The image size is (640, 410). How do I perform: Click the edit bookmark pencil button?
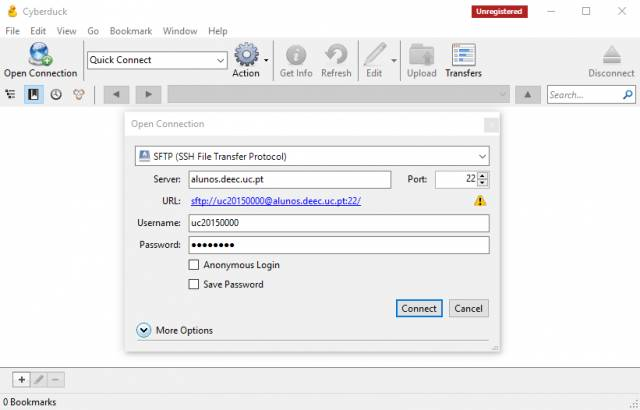pyautogui.click(x=39, y=380)
